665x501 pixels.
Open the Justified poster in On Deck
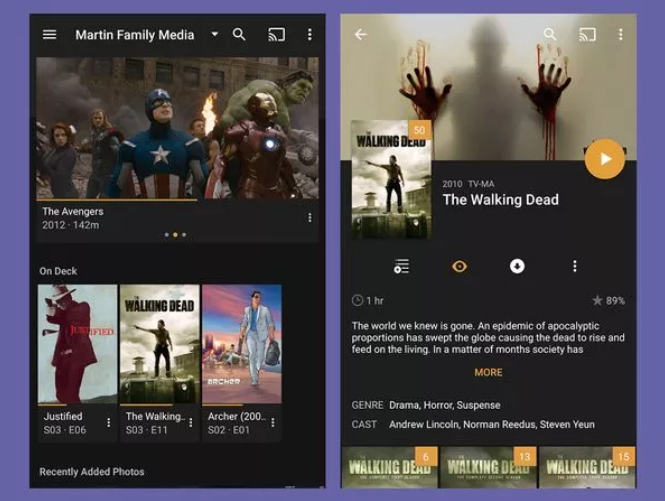(78, 344)
